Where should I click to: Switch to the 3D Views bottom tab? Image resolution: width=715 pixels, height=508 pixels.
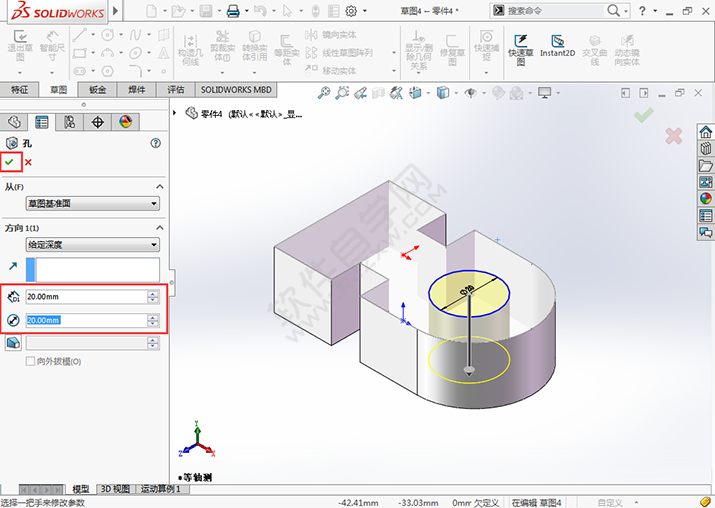click(x=115, y=489)
